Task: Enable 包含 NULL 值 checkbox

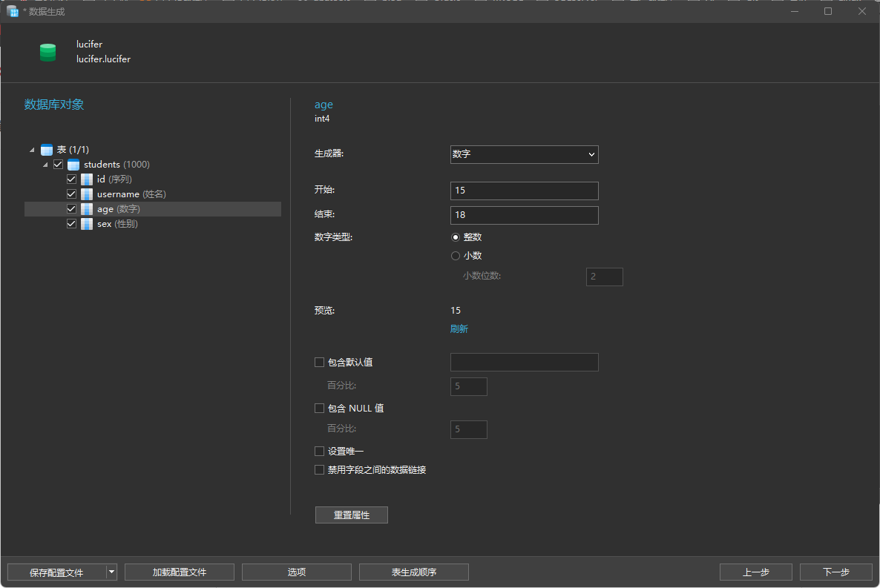Action: [319, 409]
